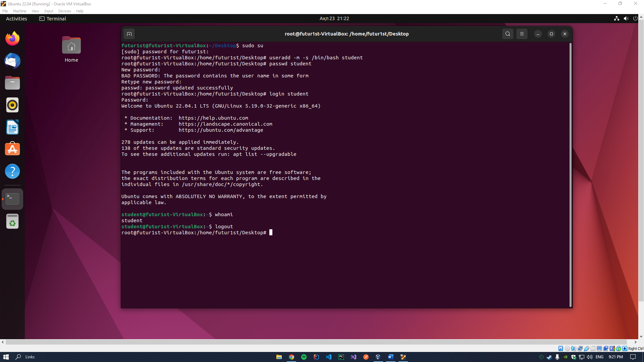Image resolution: width=644 pixels, height=362 pixels.
Task: Open Windows Start menu
Action: click(x=6, y=357)
